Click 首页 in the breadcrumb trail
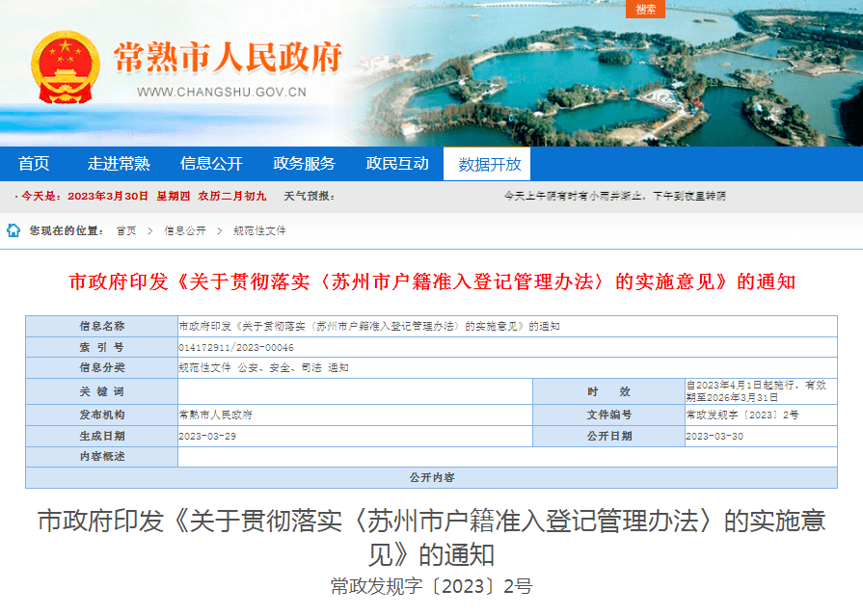Screen dimensions: 863x616 pos(124,230)
